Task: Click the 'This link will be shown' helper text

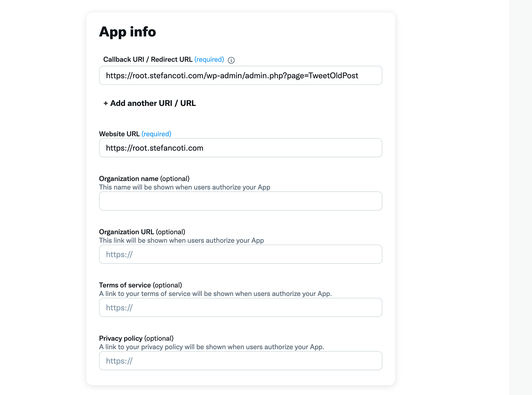Action: (x=181, y=240)
